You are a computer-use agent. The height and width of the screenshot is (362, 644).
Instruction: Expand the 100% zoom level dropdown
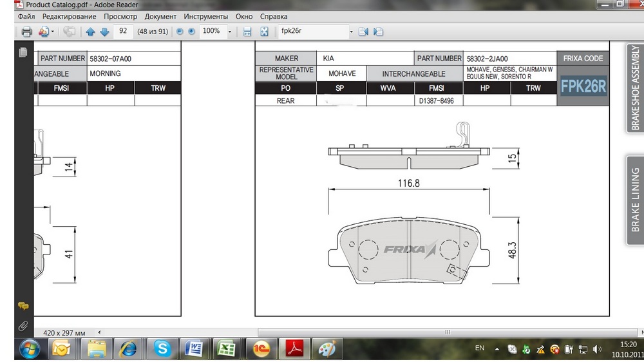click(x=230, y=32)
